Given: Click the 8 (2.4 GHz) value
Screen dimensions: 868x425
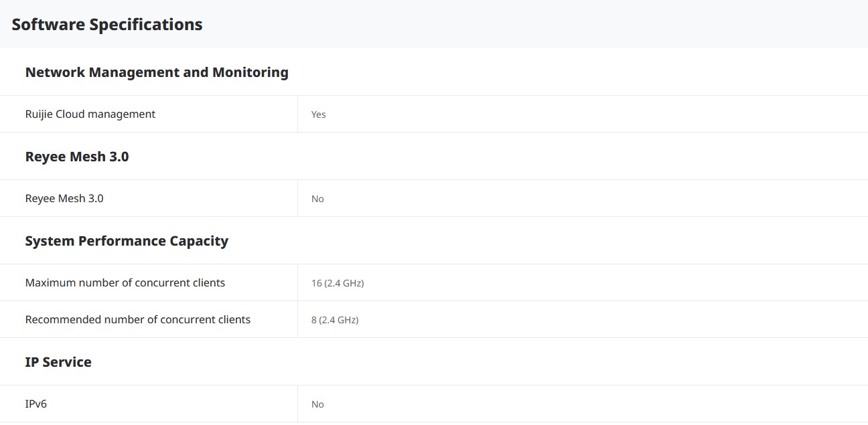Looking at the screenshot, I should click(335, 320).
